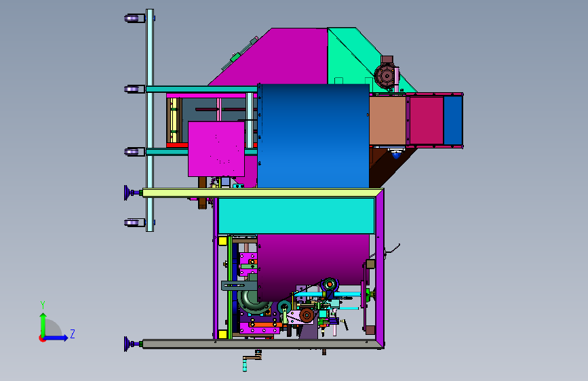
Task: Pick the crank handle below the bottom beam
Action: click(252, 361)
